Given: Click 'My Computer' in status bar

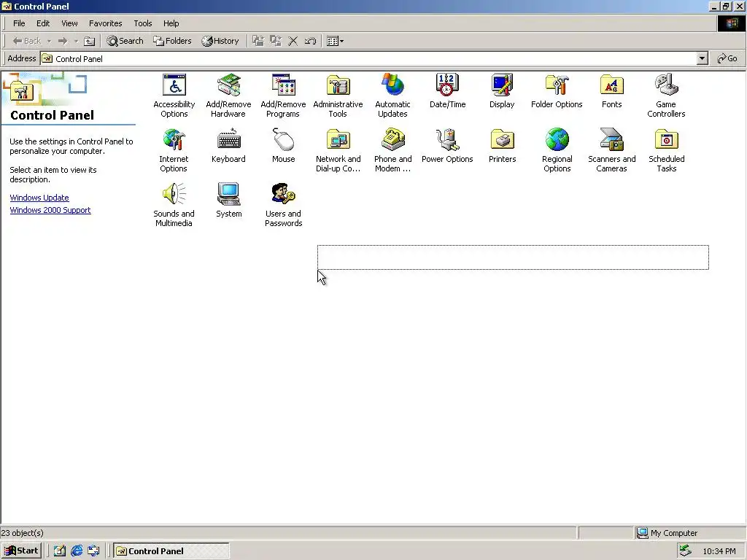Looking at the screenshot, I should [673, 533].
